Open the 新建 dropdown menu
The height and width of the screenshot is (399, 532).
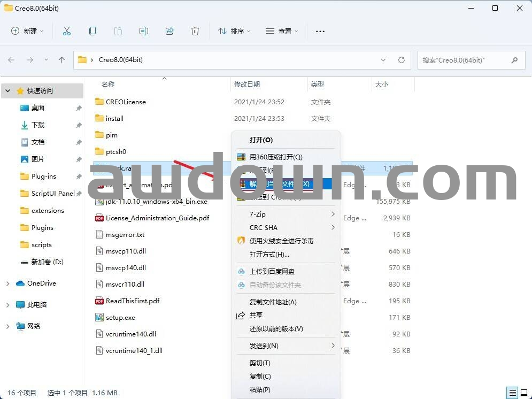[28, 32]
